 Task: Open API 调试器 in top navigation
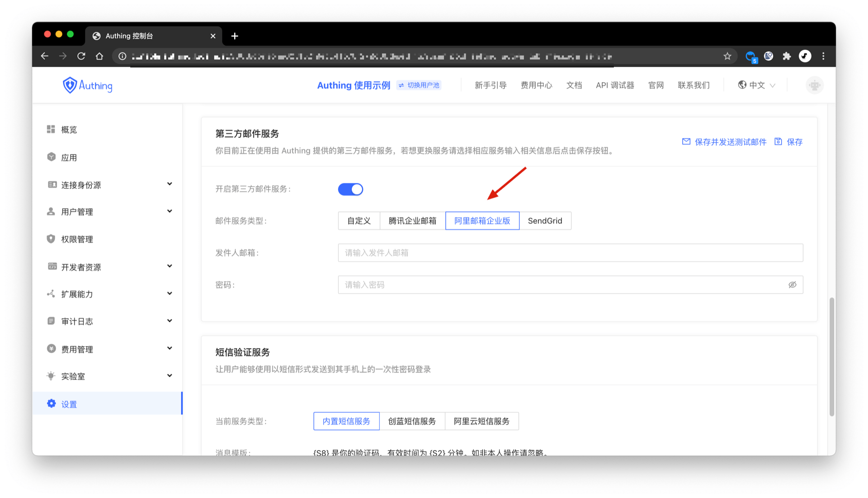pyautogui.click(x=614, y=85)
